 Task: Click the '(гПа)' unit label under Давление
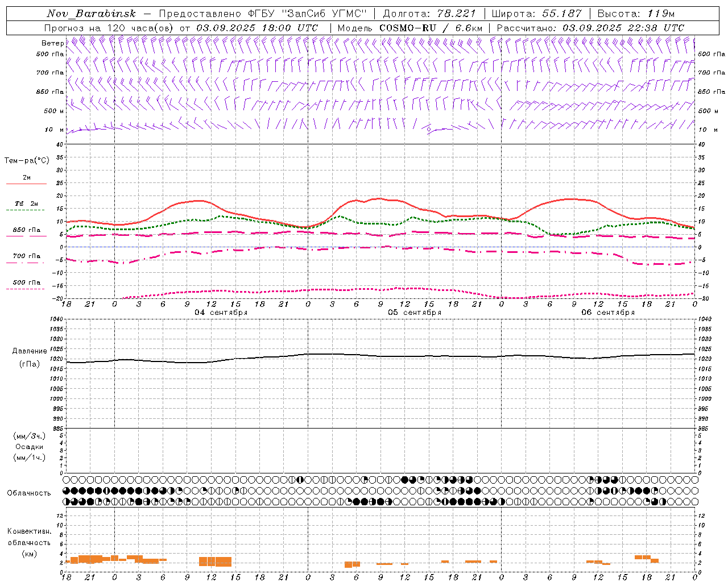pyautogui.click(x=30, y=364)
